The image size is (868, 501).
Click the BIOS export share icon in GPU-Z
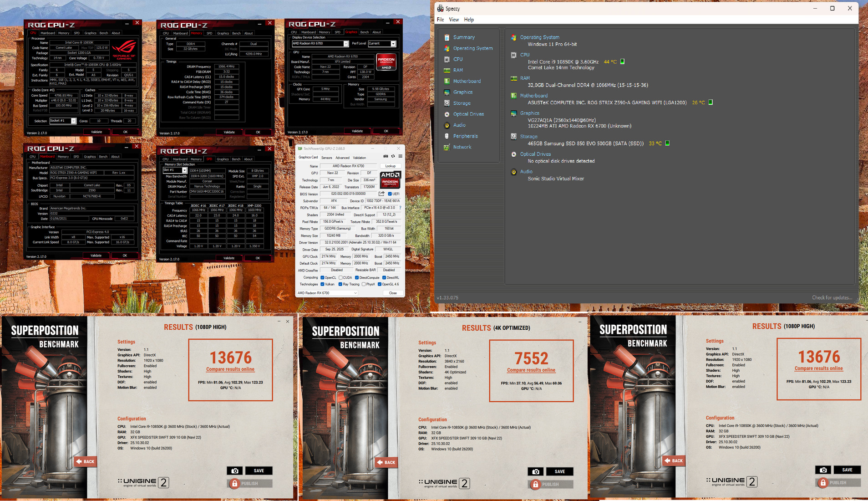[381, 194]
